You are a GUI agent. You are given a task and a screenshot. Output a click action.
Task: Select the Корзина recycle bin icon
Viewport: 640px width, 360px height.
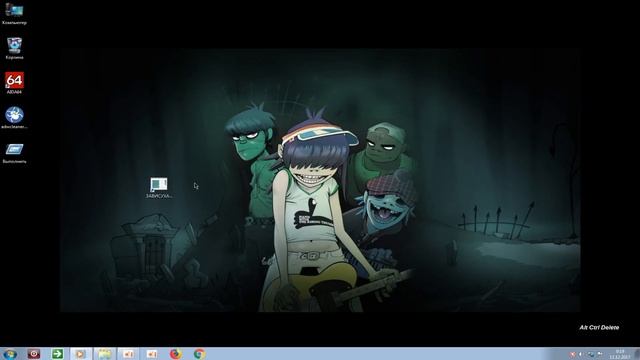tap(14, 49)
